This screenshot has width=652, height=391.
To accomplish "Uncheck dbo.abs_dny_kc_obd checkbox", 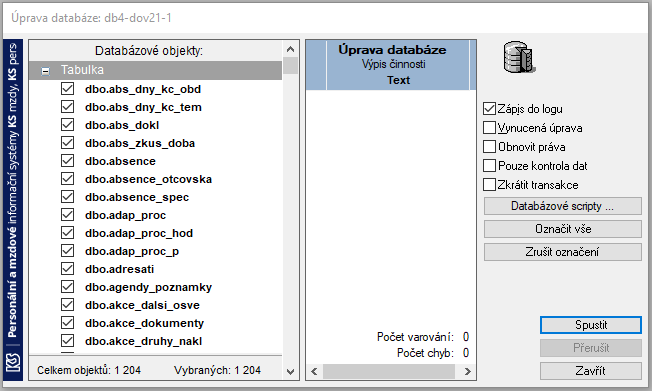I will (67, 89).
